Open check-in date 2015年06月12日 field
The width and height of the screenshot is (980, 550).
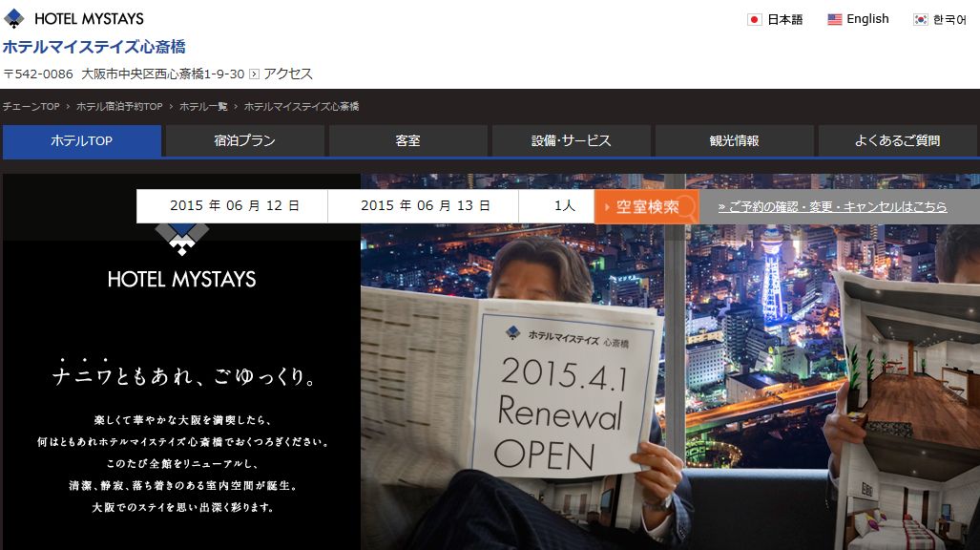coord(233,206)
